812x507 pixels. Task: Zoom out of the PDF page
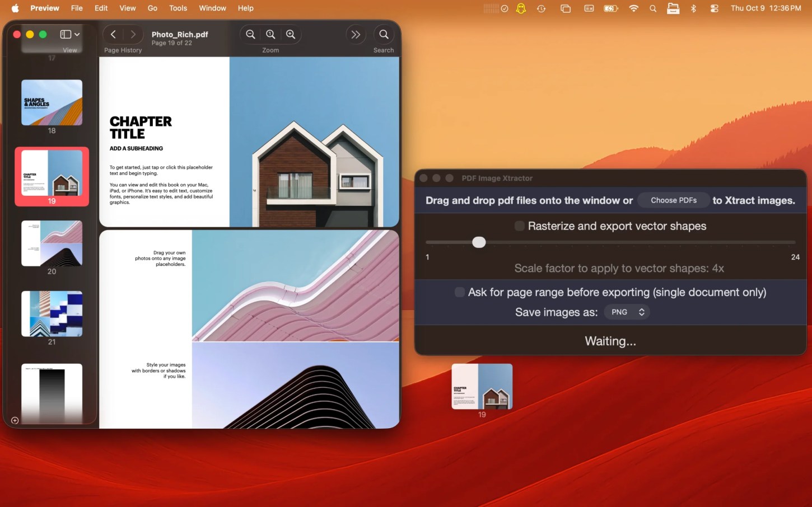[251, 35]
